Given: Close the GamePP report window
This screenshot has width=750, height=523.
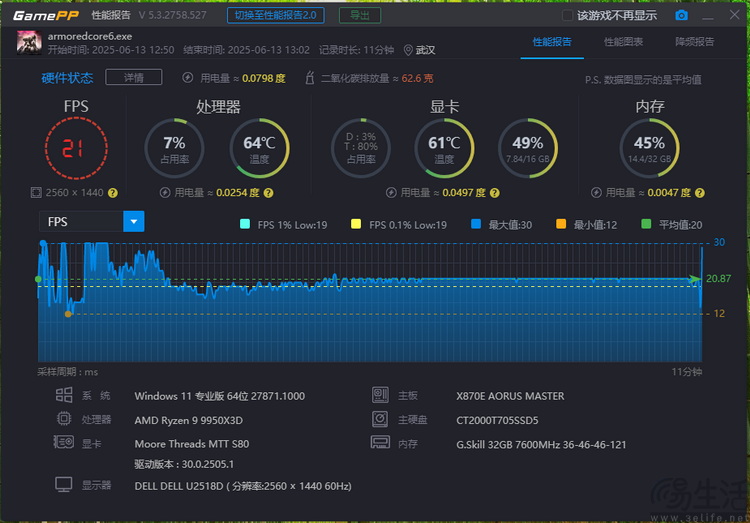Looking at the screenshot, I should coord(735,15).
